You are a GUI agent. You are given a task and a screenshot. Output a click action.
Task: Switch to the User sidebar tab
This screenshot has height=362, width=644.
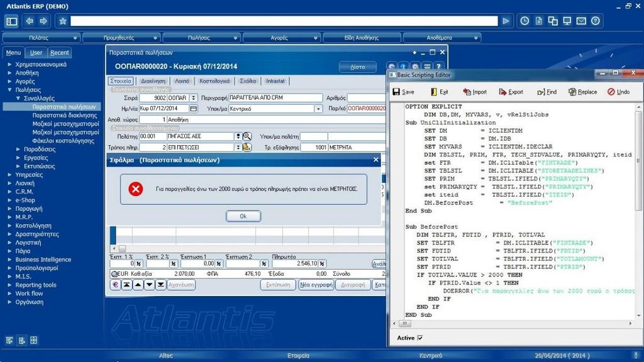click(x=36, y=53)
